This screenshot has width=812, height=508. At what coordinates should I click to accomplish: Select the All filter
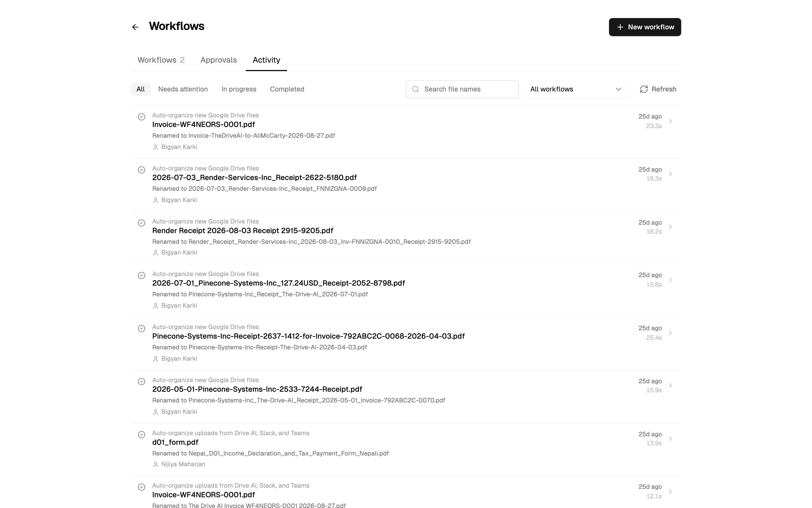[141, 89]
